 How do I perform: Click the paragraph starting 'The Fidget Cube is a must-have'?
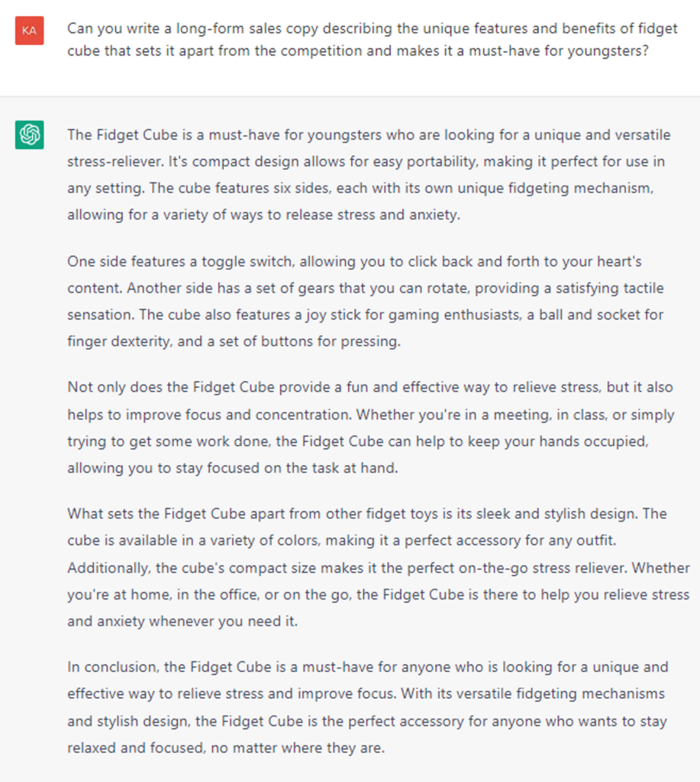(x=369, y=175)
